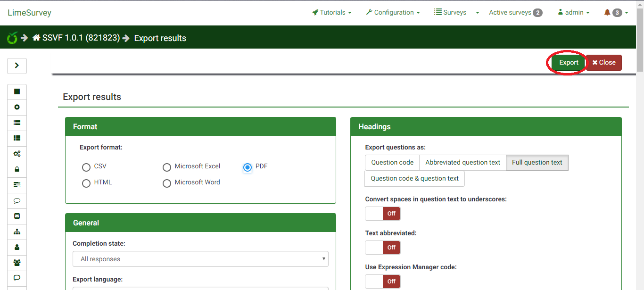644x290 pixels.
Task: Click the multiple gears icon in sidebar
Action: pos(17,154)
